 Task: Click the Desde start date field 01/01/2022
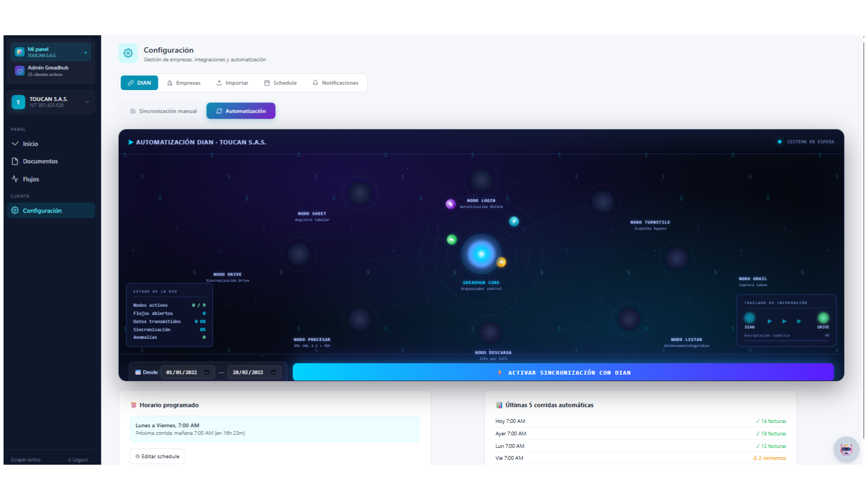click(188, 372)
